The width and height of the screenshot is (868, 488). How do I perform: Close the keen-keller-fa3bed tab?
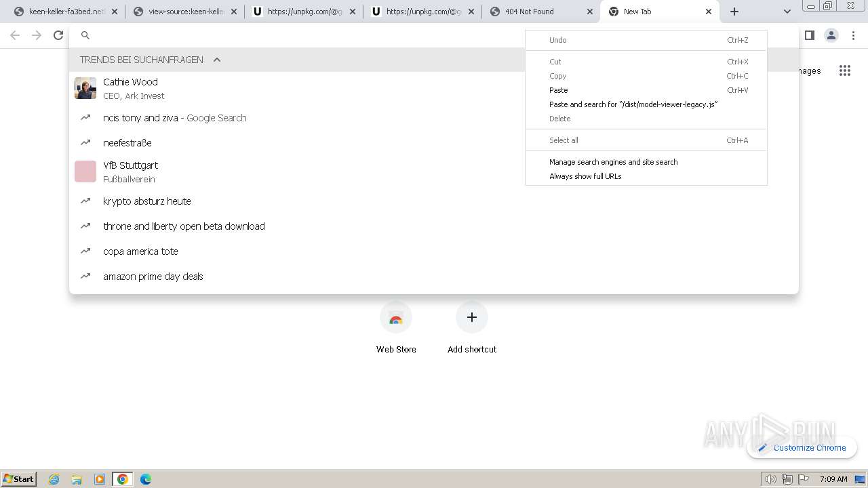114,12
